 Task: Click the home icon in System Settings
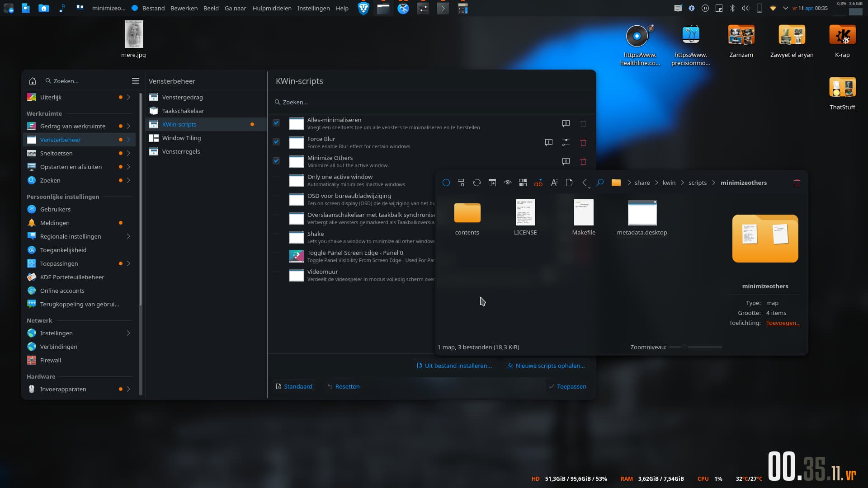point(33,81)
